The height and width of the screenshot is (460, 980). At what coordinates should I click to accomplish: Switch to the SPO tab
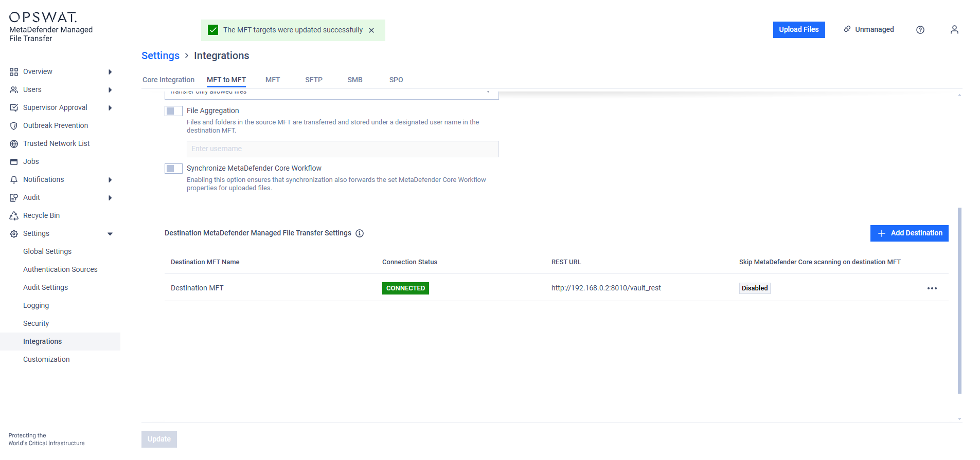pyautogui.click(x=396, y=80)
